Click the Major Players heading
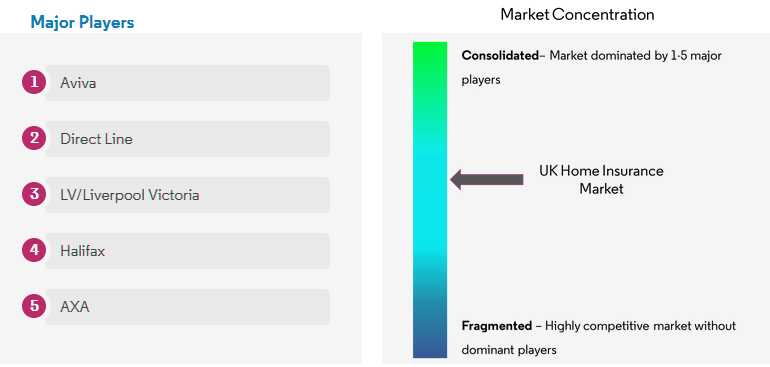 click(x=82, y=22)
